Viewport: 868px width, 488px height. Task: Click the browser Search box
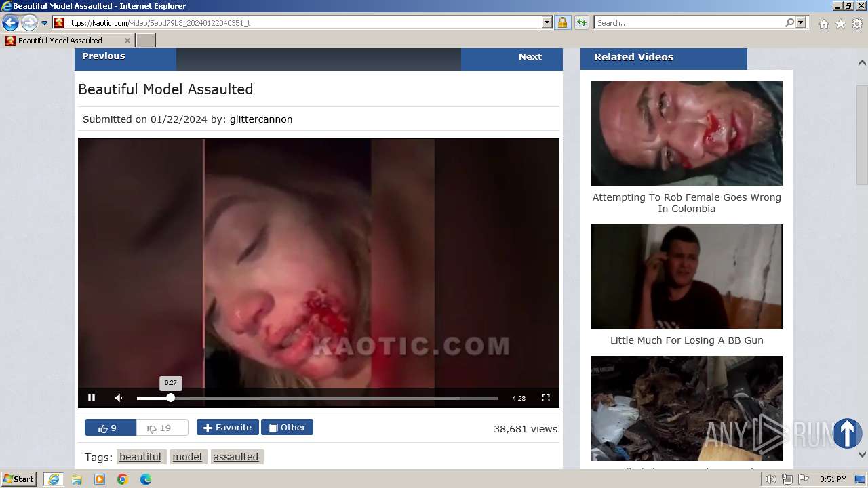[x=689, y=23]
